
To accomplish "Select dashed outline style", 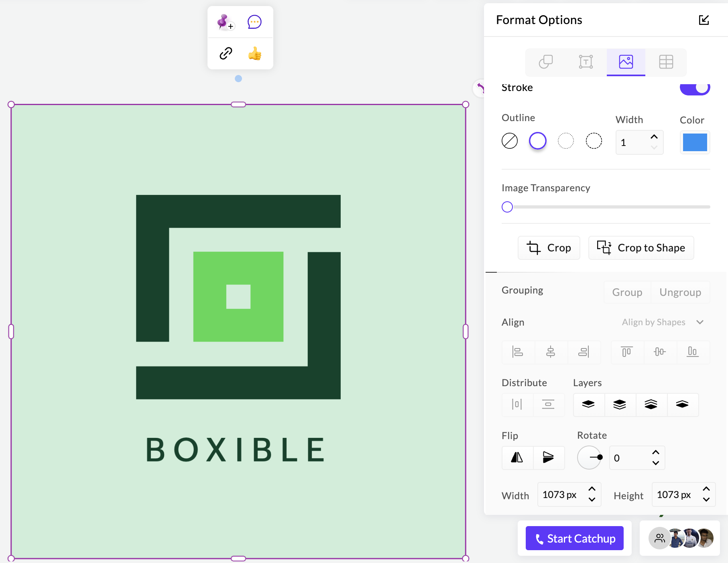I will click(x=594, y=141).
